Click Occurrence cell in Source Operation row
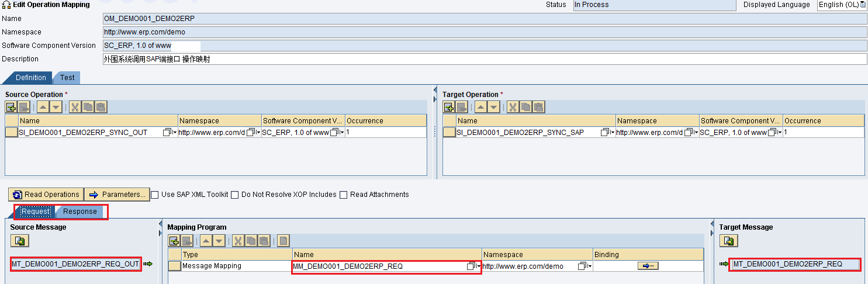Viewport: 868px width, 284px height. [x=386, y=133]
